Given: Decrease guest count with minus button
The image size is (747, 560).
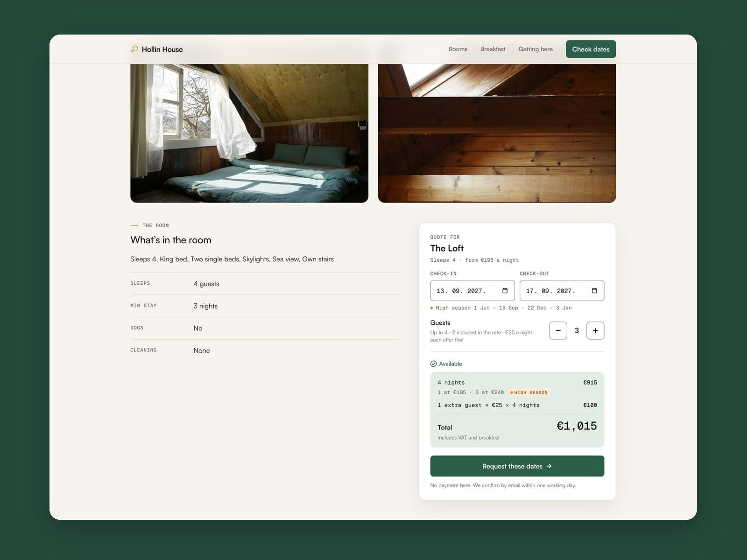Looking at the screenshot, I should coord(558,330).
